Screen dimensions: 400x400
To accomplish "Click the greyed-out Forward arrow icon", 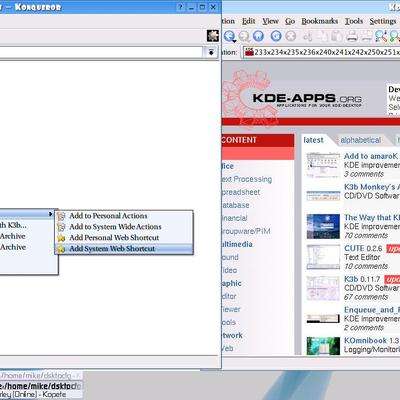I will (244, 36).
